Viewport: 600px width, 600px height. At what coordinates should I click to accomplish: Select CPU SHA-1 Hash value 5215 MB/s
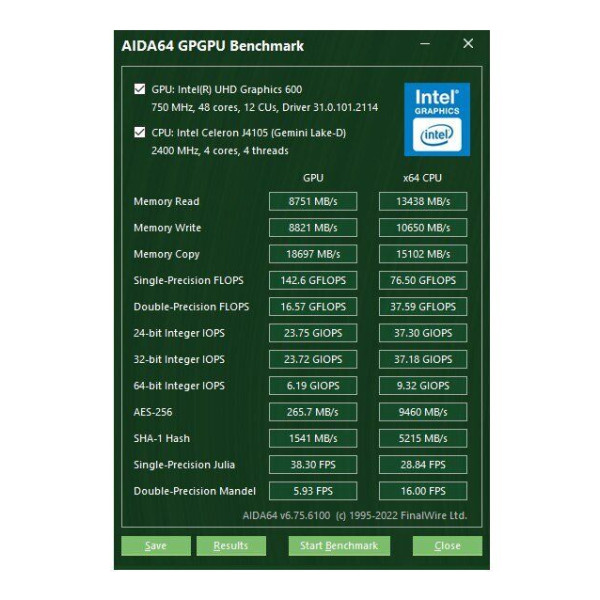click(x=423, y=438)
